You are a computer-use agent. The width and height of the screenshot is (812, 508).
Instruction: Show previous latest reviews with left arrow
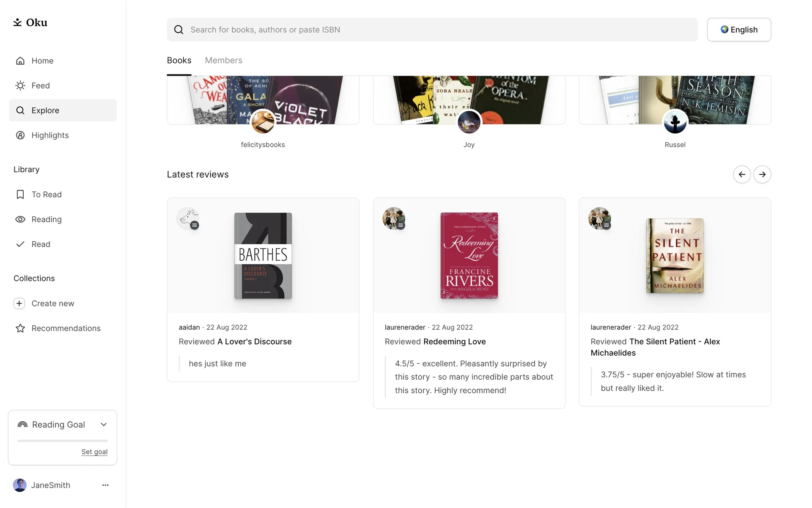(742, 174)
